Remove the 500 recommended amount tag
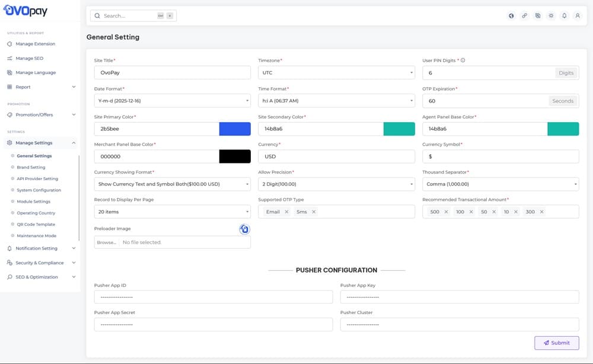Viewport: 593px width, 364px height. click(447, 212)
